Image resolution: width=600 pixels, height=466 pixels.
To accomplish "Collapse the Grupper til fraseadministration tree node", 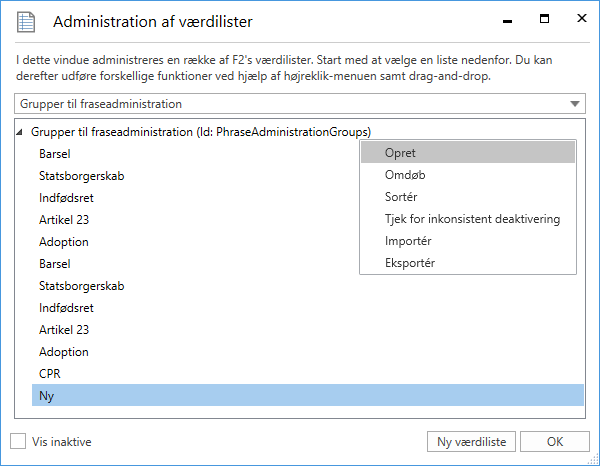I will pyautogui.click(x=22, y=132).
